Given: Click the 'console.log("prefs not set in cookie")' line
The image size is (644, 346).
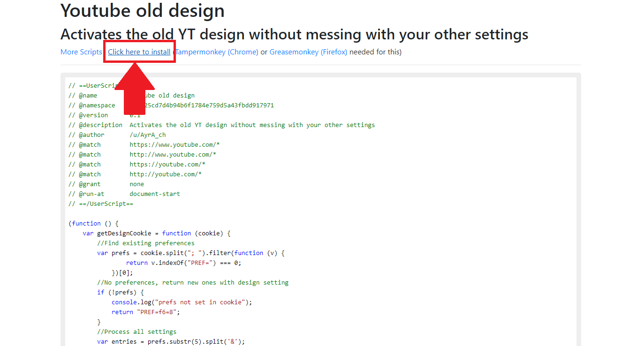Looking at the screenshot, I should click(182, 302).
